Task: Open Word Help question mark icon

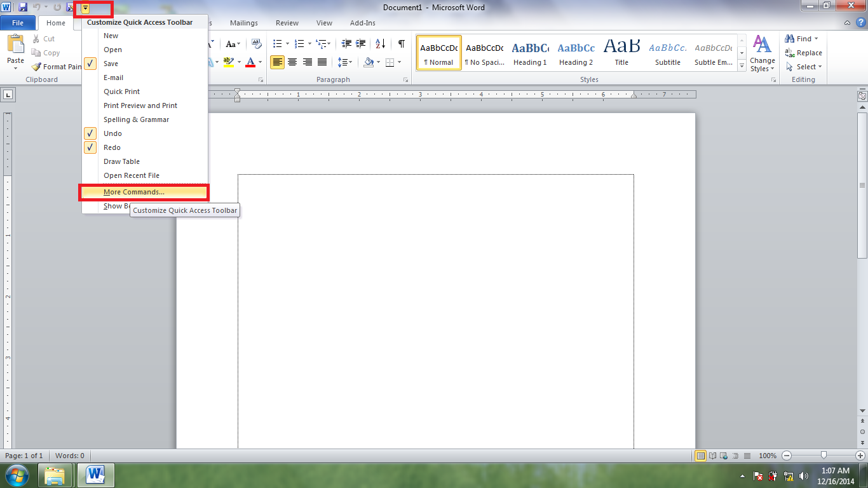Action: (x=860, y=23)
